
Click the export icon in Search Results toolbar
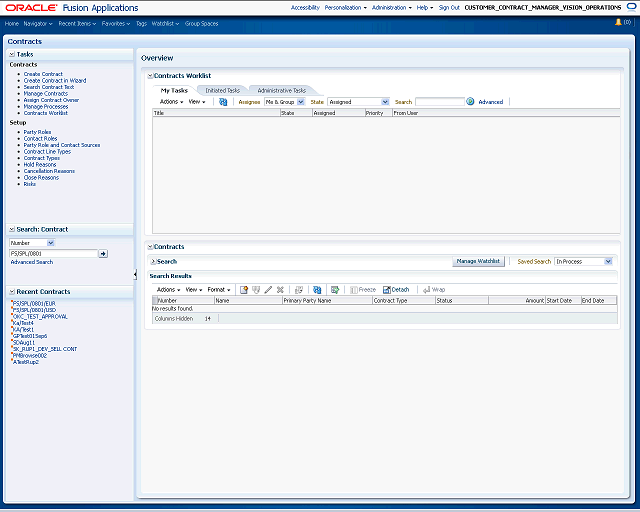tap(335, 290)
